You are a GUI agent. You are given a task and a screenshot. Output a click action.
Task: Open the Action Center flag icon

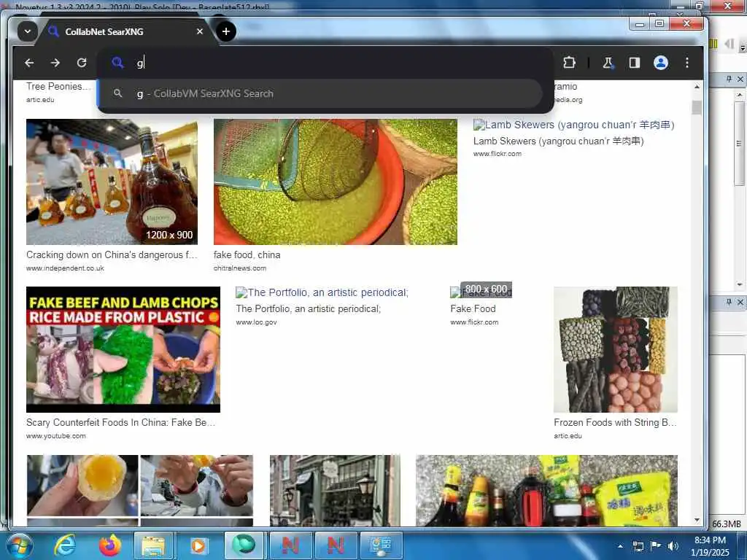pos(656,546)
